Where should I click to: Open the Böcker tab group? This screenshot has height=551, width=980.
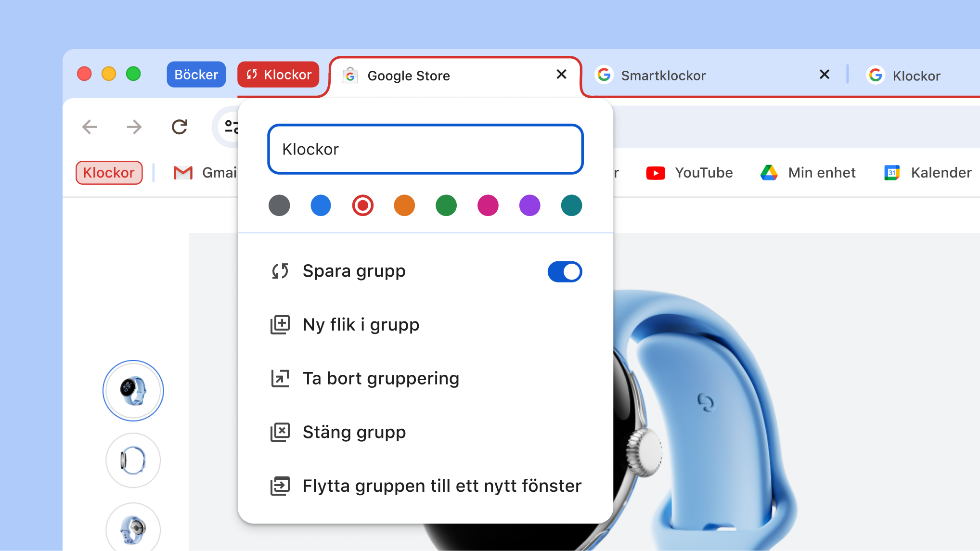coord(196,74)
